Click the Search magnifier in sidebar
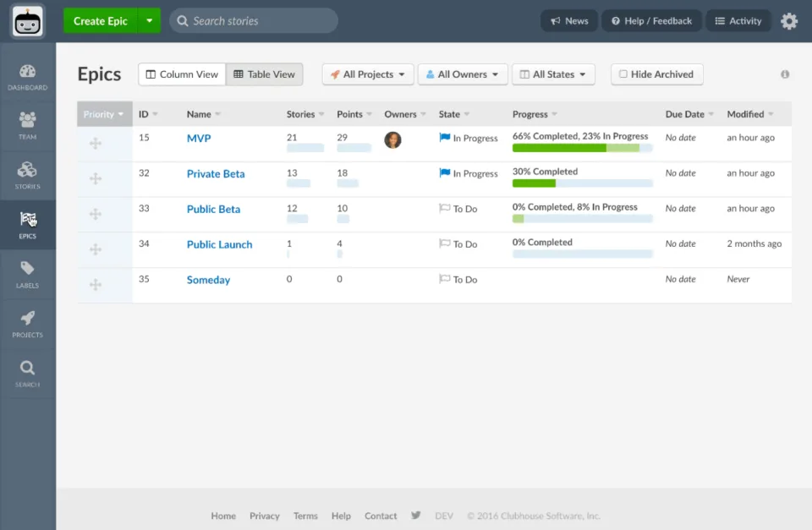Image resolution: width=812 pixels, height=530 pixels. point(27,374)
